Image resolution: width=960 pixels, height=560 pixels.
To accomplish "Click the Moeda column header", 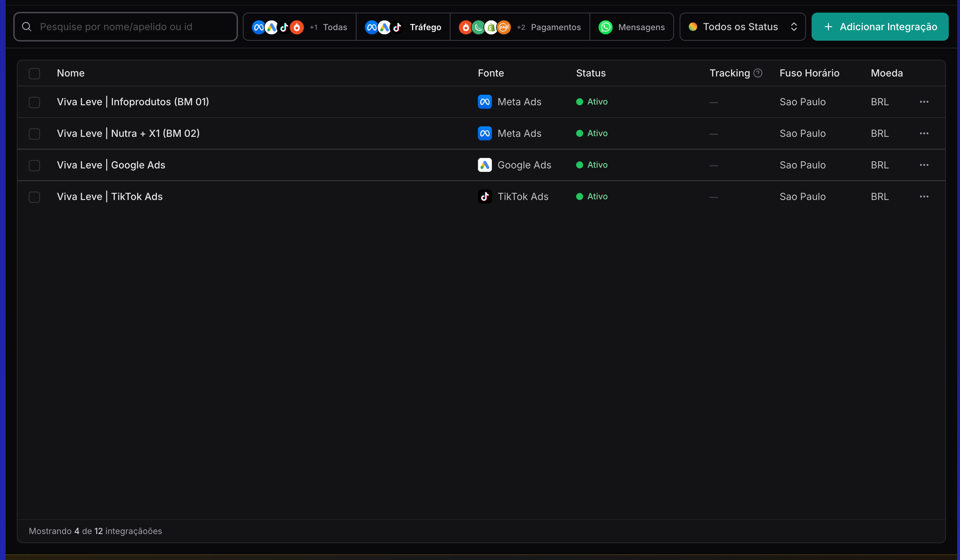I will [x=886, y=73].
